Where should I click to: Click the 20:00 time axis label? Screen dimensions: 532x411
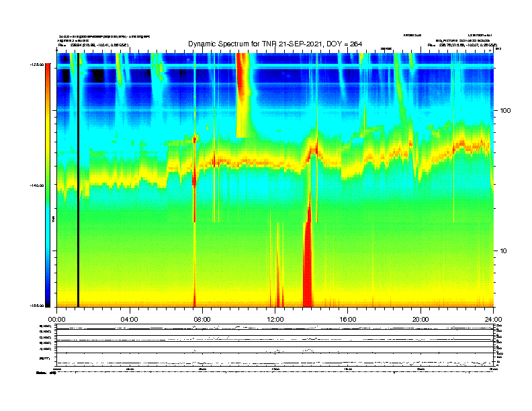point(420,320)
